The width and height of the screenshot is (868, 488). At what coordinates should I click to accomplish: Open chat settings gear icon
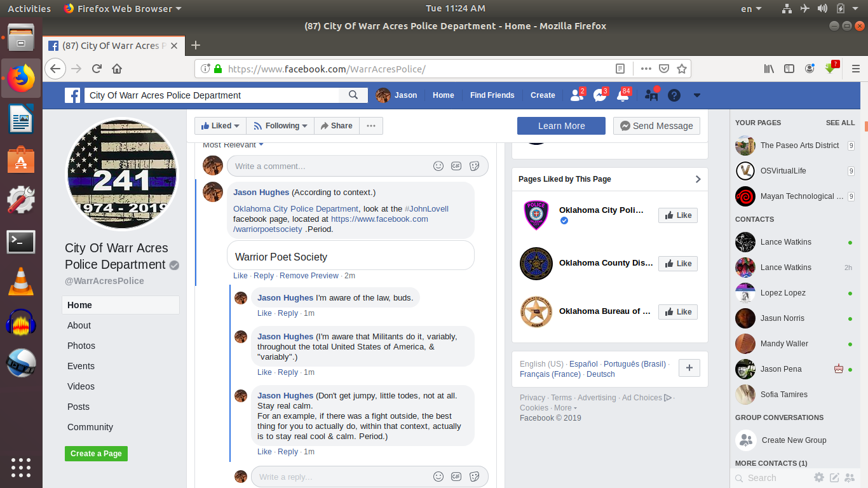click(x=819, y=477)
